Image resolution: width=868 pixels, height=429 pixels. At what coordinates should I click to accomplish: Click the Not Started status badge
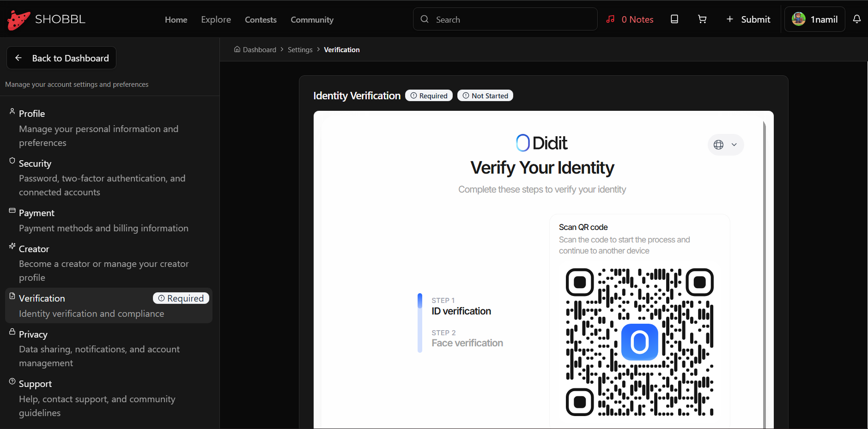pyautogui.click(x=485, y=95)
